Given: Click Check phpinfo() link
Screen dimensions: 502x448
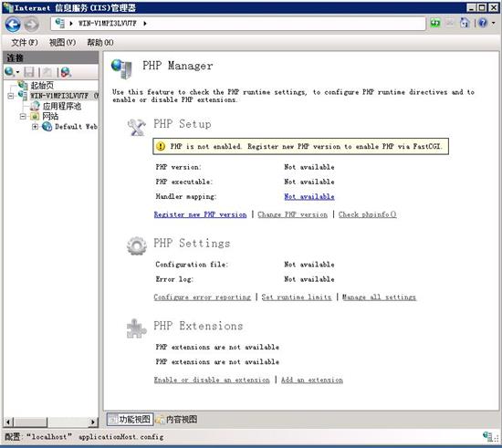Looking at the screenshot, I should tap(368, 214).
